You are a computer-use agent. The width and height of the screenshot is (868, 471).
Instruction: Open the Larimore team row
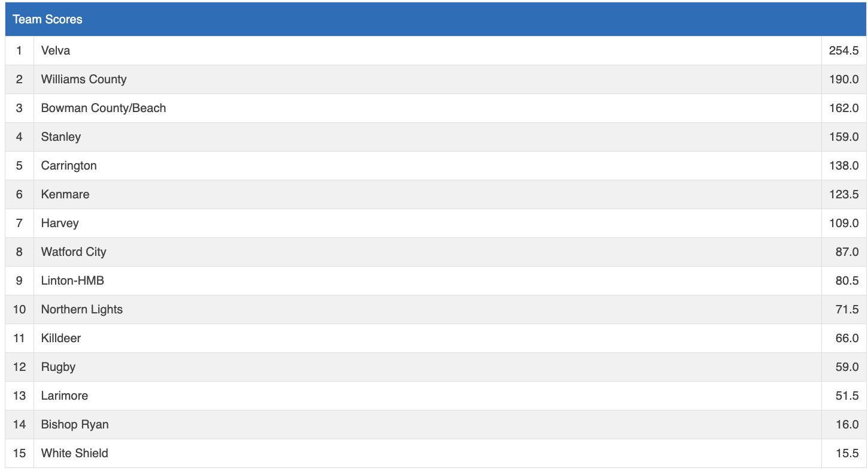point(65,395)
